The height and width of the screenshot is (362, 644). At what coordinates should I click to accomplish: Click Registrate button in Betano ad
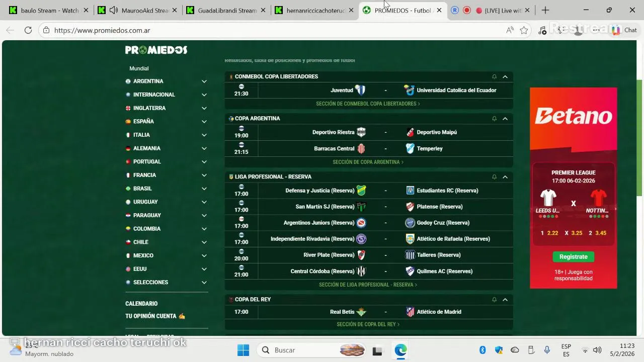pos(573,256)
